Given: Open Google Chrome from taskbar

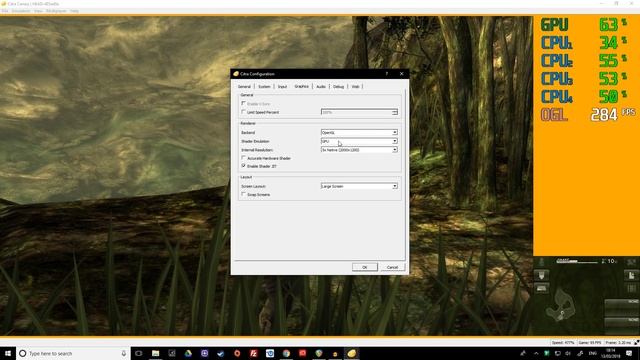Looking at the screenshot, I should click(x=286, y=353).
